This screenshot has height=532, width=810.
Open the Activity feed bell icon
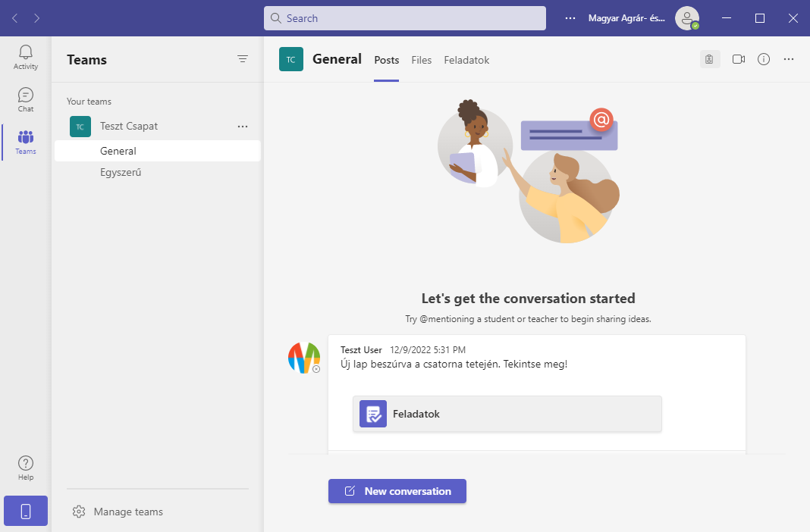pyautogui.click(x=26, y=57)
